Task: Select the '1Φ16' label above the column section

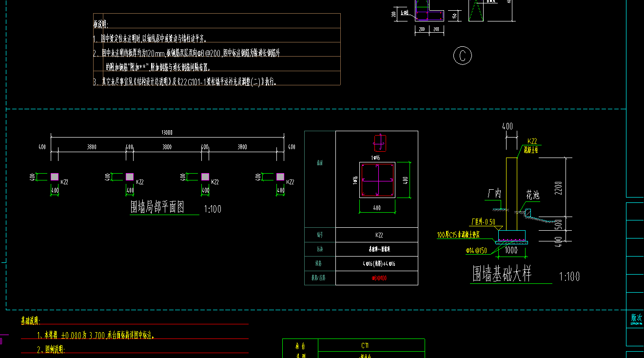Action: (x=375, y=158)
